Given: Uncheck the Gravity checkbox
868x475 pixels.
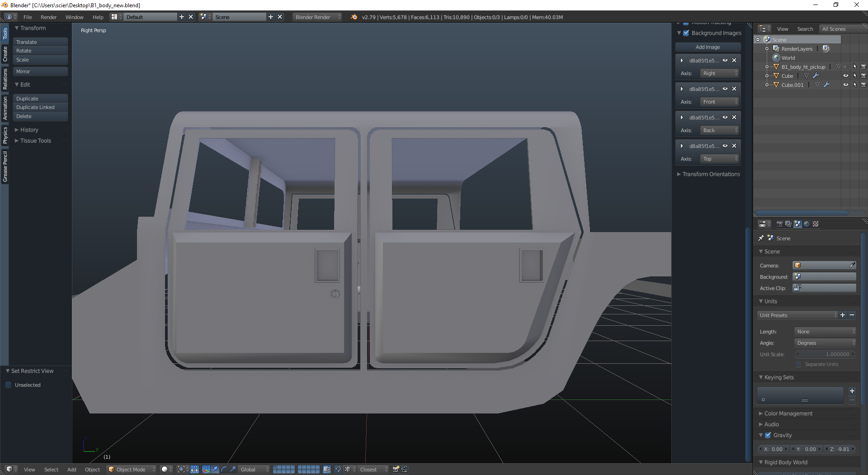Looking at the screenshot, I should click(x=768, y=435).
